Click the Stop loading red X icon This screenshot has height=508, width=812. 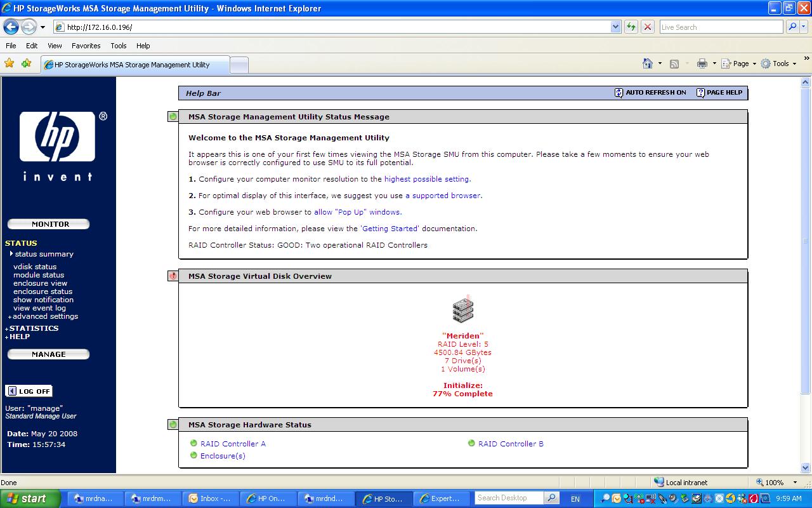[x=647, y=27]
